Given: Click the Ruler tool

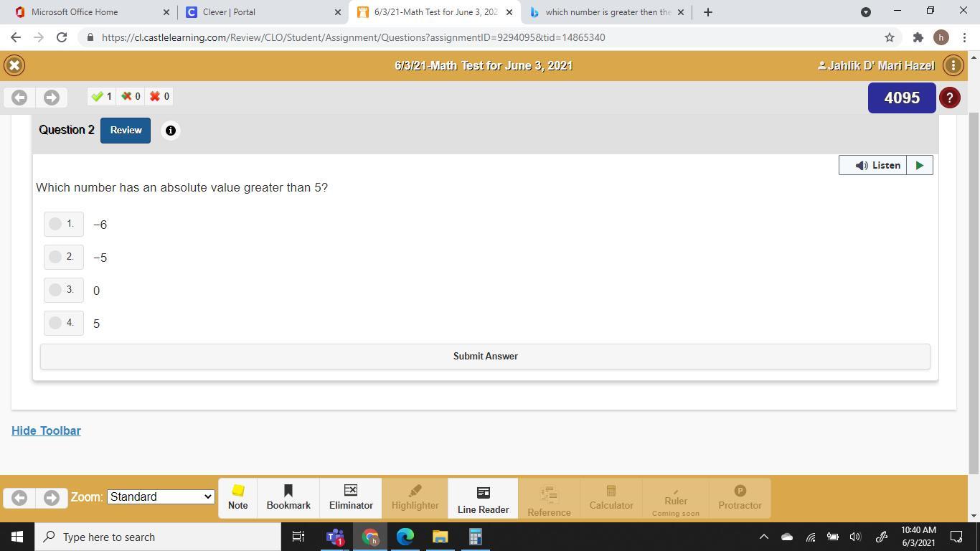Looking at the screenshot, I should (675, 499).
